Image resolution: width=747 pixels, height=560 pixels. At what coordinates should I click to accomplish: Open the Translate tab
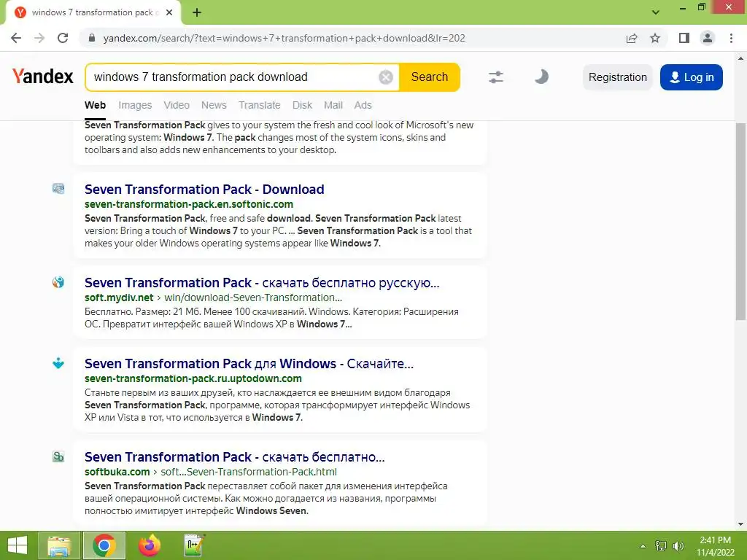[259, 105]
